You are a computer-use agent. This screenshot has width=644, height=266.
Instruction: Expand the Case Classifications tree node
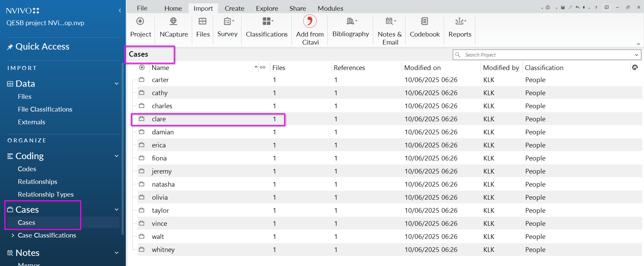13,236
